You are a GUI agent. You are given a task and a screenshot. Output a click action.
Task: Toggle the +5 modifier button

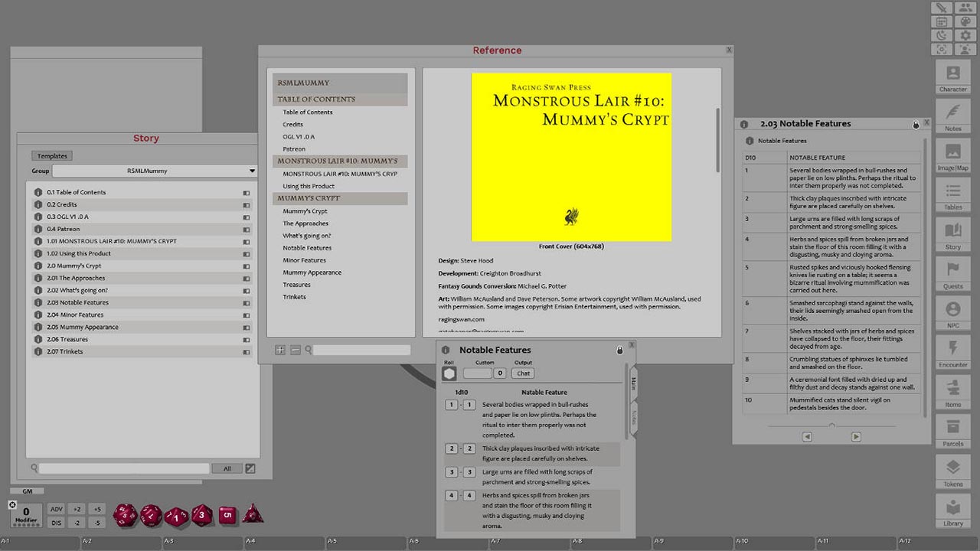[96, 509]
